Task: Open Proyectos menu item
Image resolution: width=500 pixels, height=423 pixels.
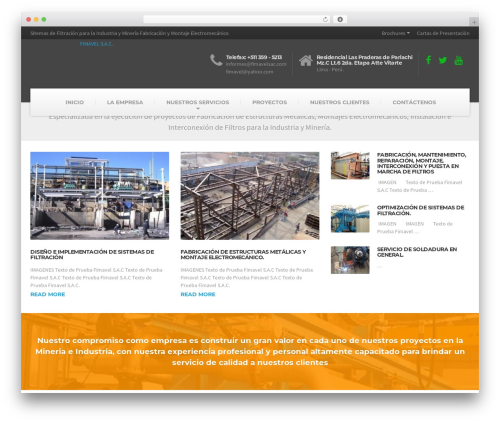Action: point(270,102)
